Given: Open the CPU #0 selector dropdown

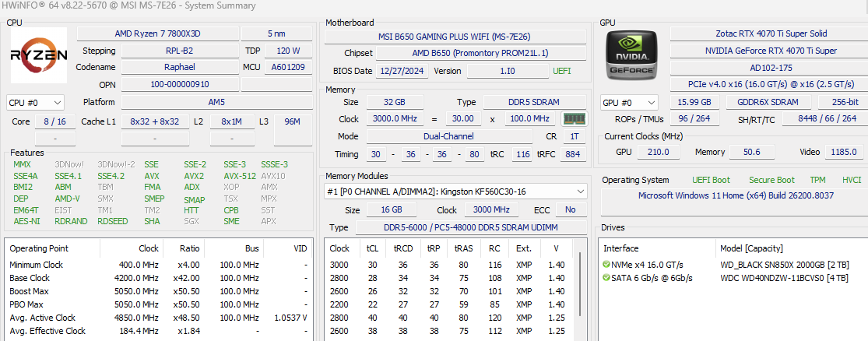Looking at the screenshot, I should [x=36, y=103].
